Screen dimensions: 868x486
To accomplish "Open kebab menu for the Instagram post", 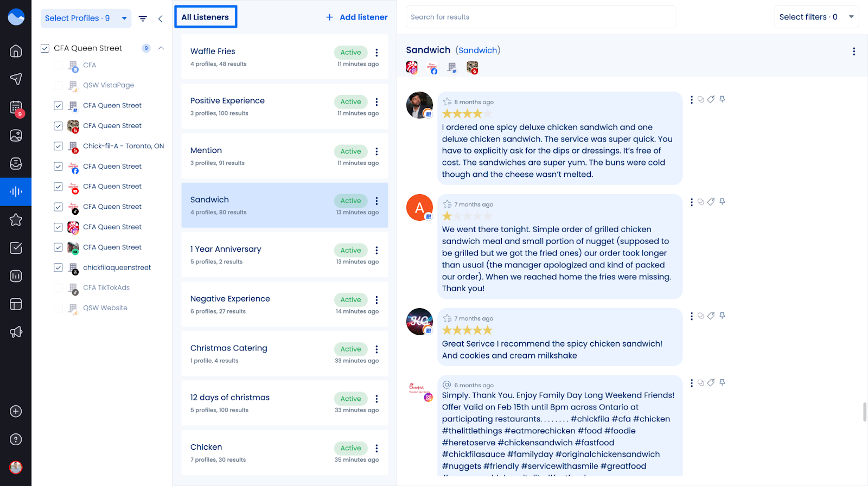I will (691, 383).
